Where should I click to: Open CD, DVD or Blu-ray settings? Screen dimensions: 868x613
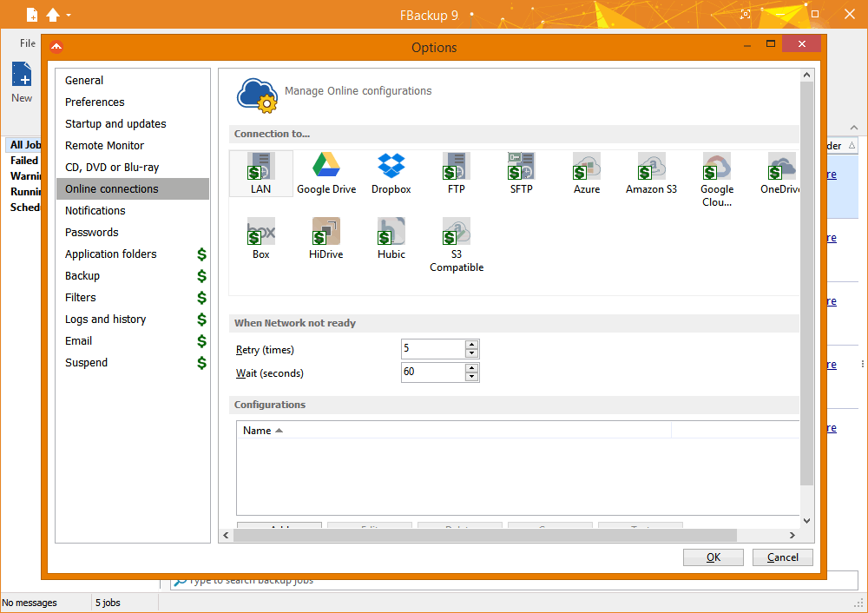(133, 167)
